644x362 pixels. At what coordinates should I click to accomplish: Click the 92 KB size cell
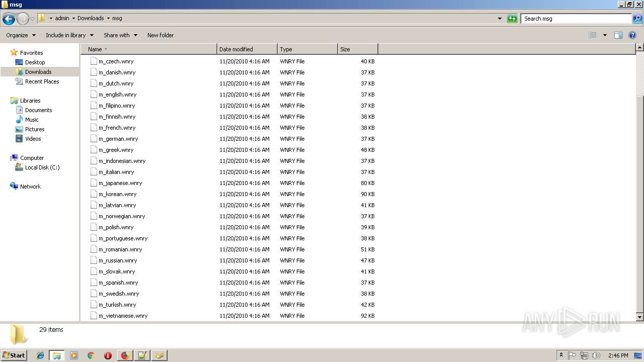[368, 316]
